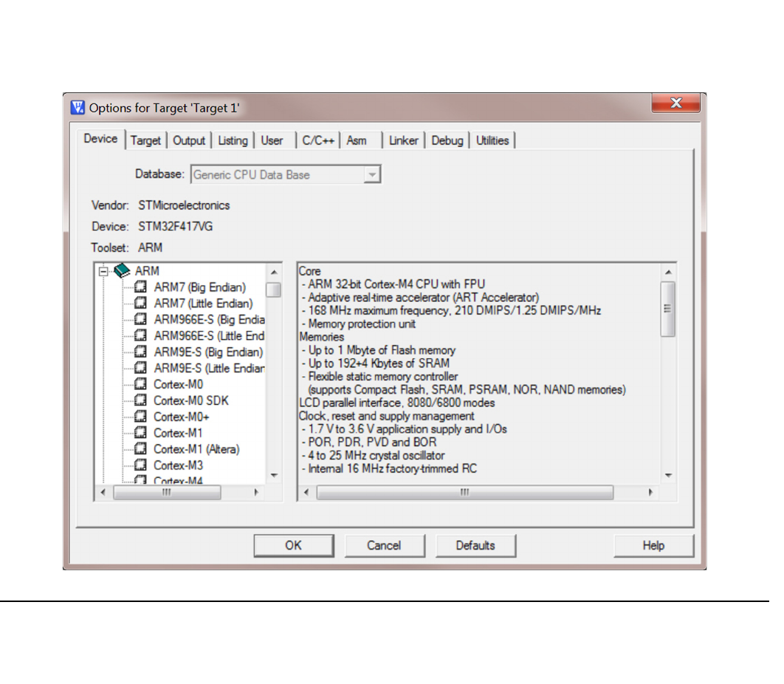Viewport: 784px width, 684px height.
Task: Click chip icon next to ARM7 (Little Endian)
Action: click(140, 303)
